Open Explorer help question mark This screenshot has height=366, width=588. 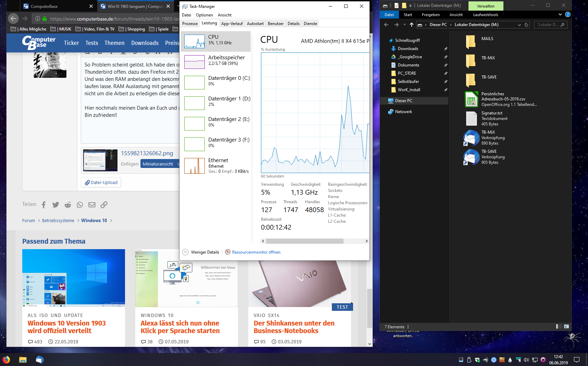[567, 15]
